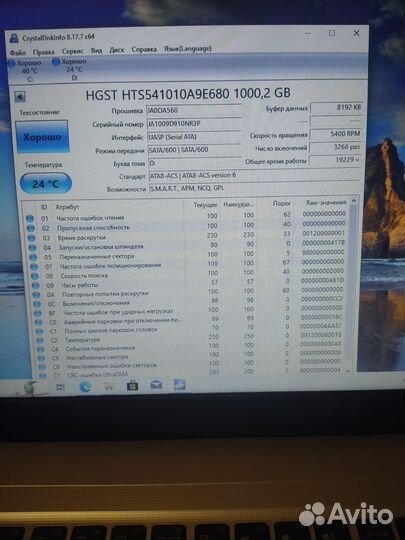Open the Сервис menu
405x540 pixels.
point(72,51)
